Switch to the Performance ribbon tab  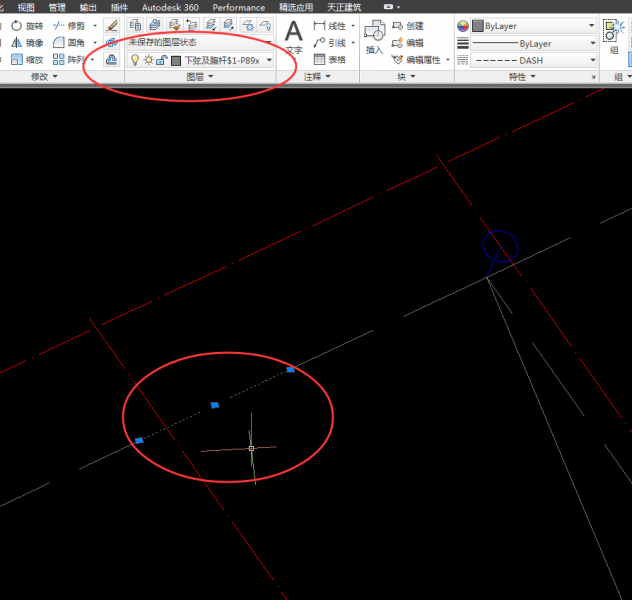[x=239, y=7]
